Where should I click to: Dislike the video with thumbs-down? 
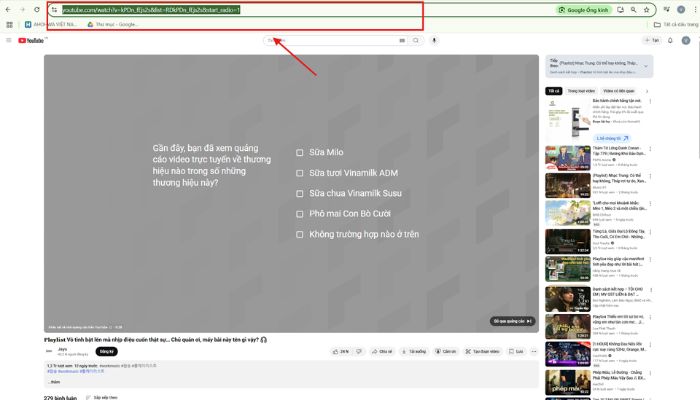[359, 352]
